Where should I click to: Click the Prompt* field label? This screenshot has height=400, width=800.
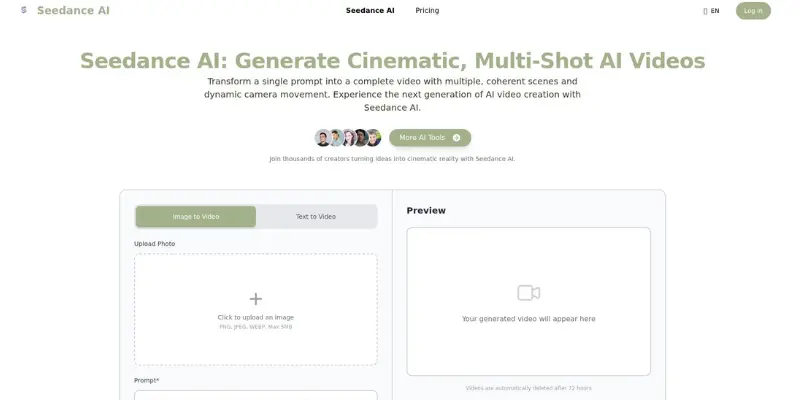(147, 381)
